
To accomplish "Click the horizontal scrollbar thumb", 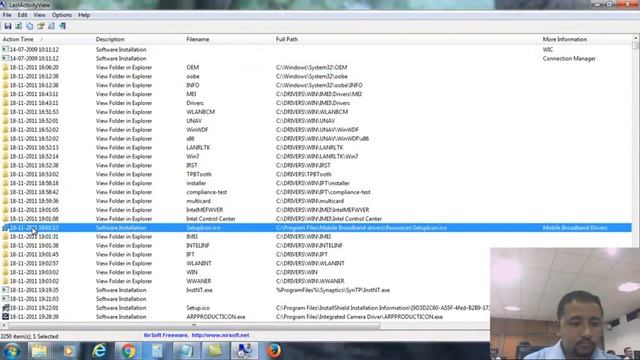I will (194, 325).
